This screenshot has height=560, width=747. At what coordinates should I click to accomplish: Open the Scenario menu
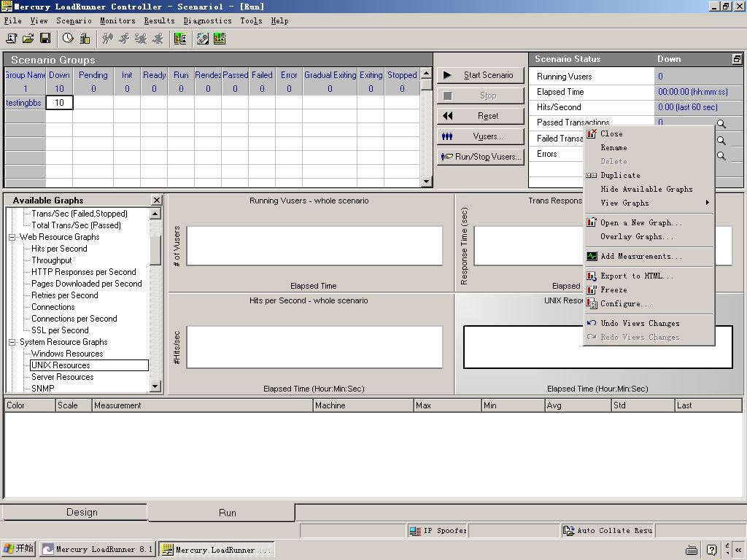tap(74, 21)
